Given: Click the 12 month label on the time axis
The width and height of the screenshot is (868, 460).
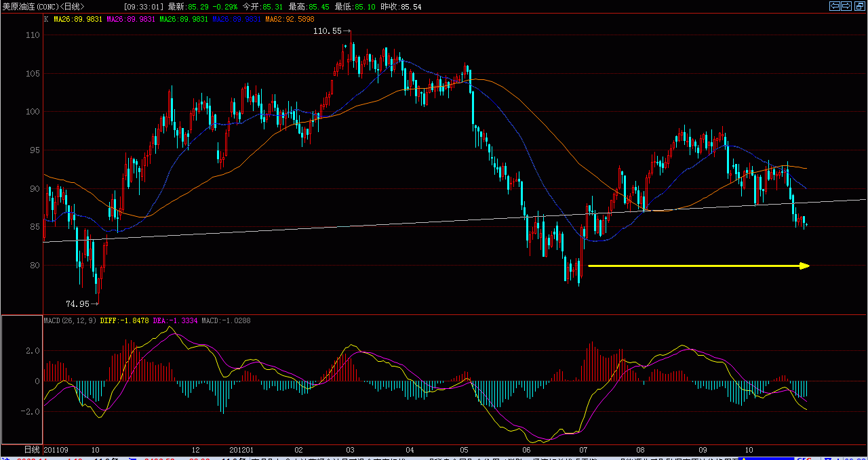Looking at the screenshot, I should 196,450.
